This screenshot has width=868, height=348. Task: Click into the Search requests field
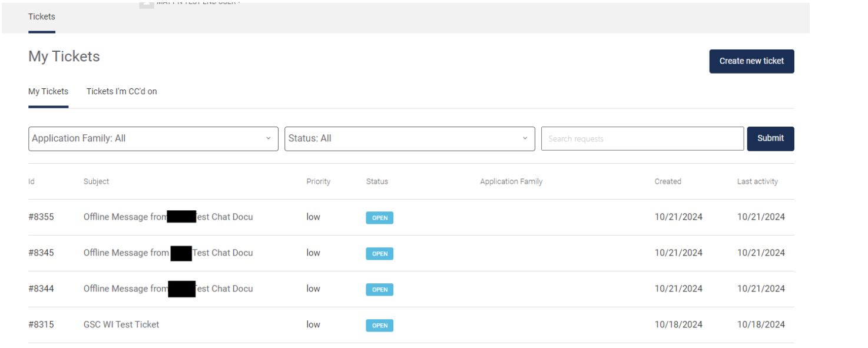(642, 139)
